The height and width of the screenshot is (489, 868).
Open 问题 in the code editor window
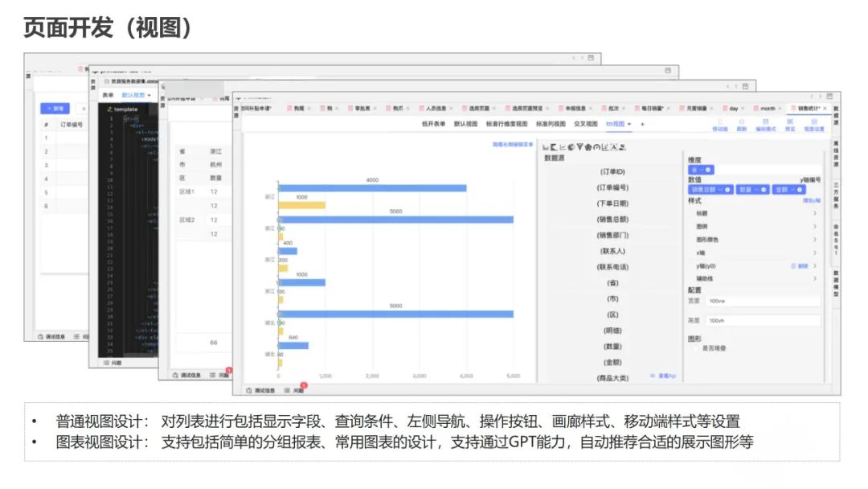pyautogui.click(x=113, y=363)
